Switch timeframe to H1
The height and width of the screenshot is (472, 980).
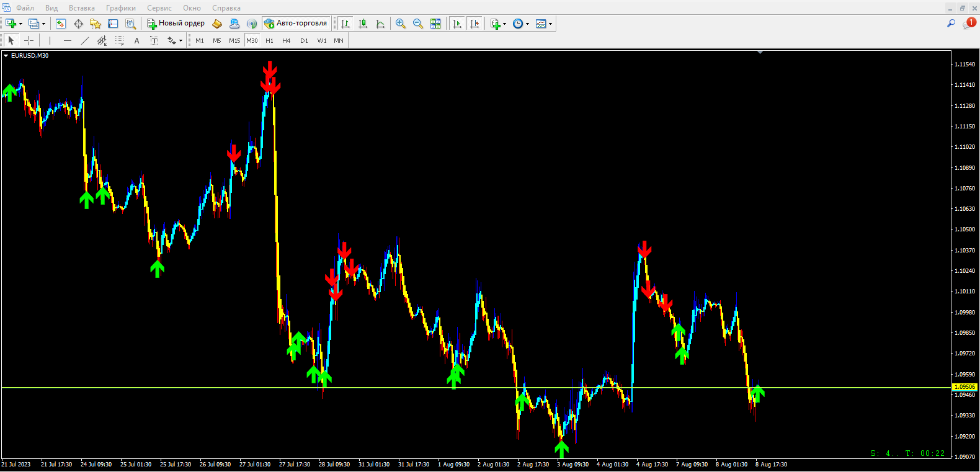[269, 40]
